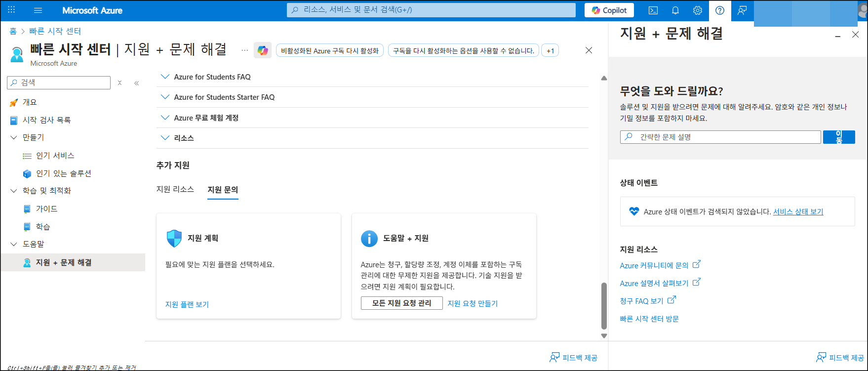Collapse the 도움말 sidebar group
Image resolution: width=868 pixels, height=371 pixels.
click(x=14, y=244)
